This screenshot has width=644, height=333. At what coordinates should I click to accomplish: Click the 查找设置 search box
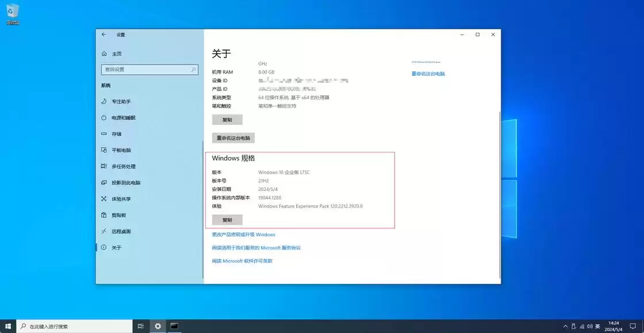pyautogui.click(x=149, y=69)
